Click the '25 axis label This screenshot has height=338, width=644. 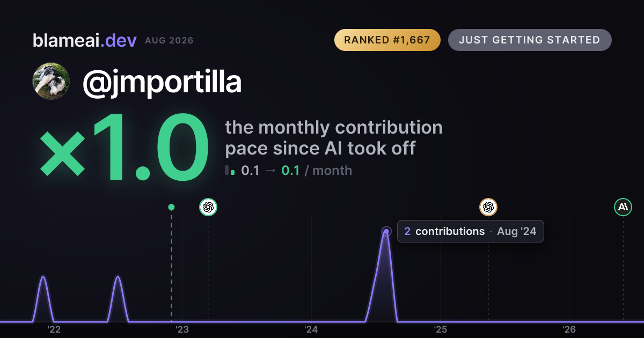coord(441,329)
